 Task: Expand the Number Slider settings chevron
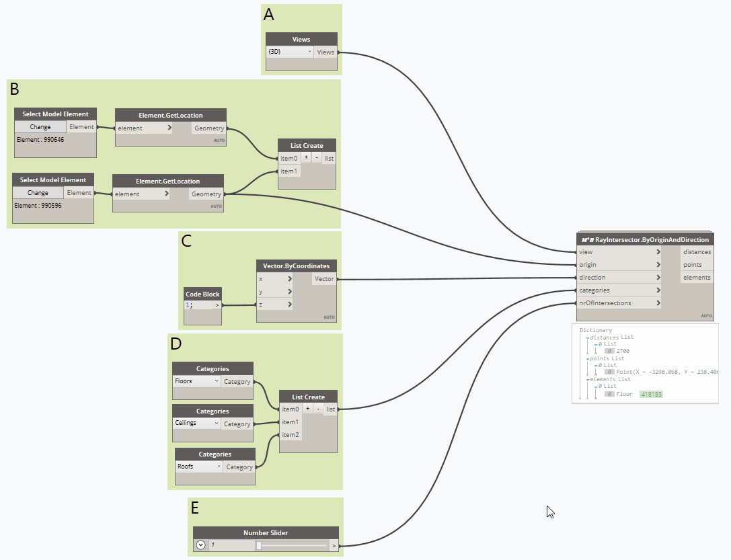point(200,545)
